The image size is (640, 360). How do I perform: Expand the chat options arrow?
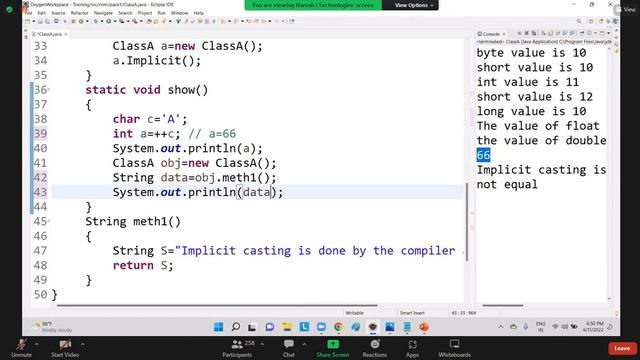click(x=304, y=344)
